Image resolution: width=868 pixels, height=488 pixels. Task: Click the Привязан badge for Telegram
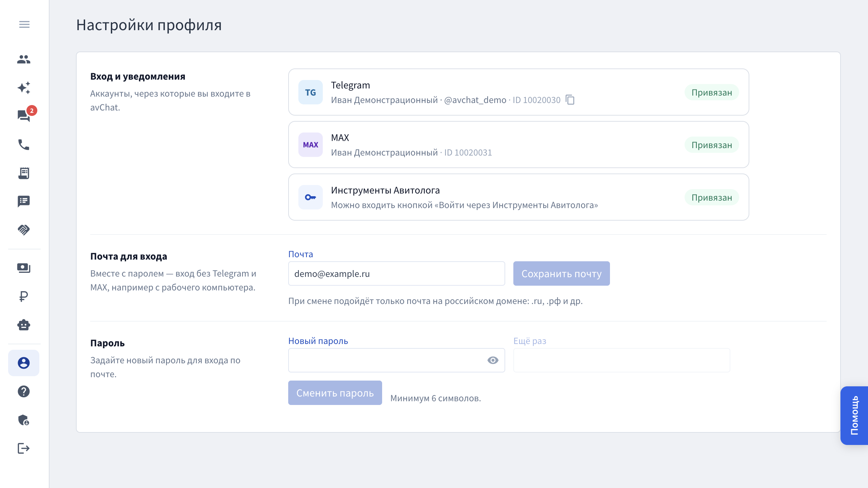pos(712,93)
